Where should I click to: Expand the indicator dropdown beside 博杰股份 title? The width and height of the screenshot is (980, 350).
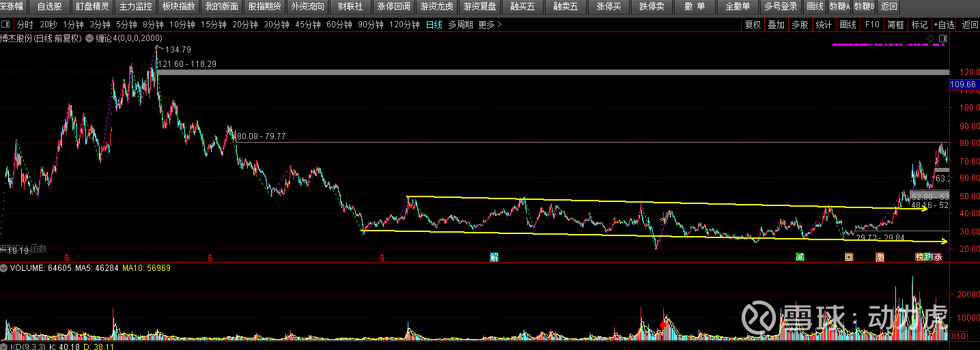pyautogui.click(x=88, y=39)
